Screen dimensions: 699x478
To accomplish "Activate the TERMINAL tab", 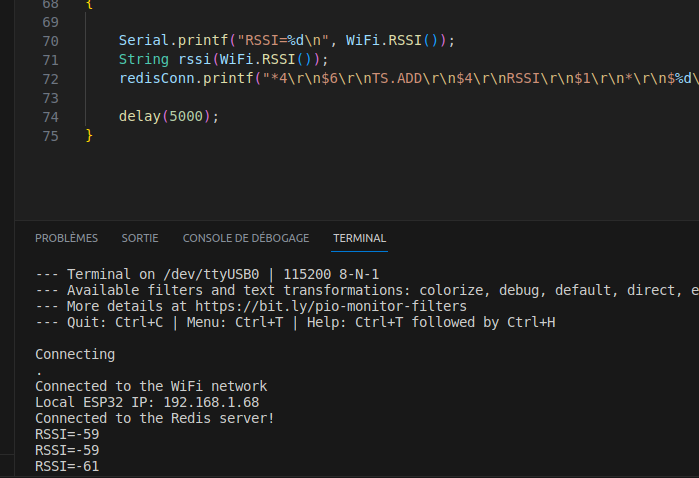I will pyautogui.click(x=359, y=238).
